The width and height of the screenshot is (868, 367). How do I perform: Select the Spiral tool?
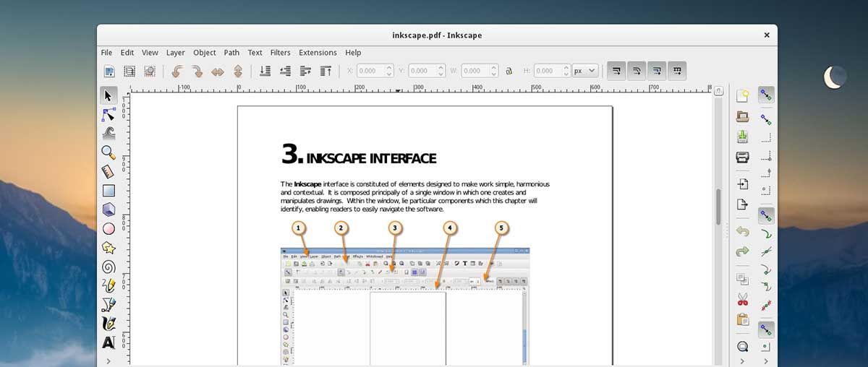click(109, 267)
